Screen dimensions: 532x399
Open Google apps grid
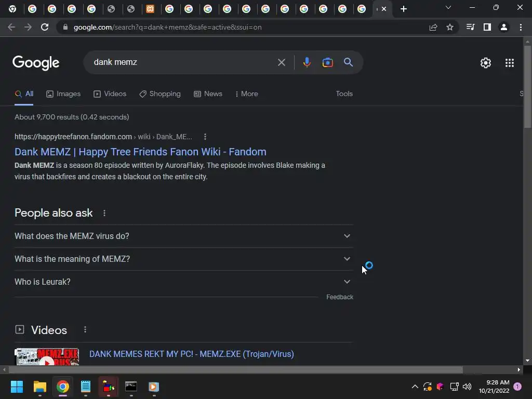[510, 63]
